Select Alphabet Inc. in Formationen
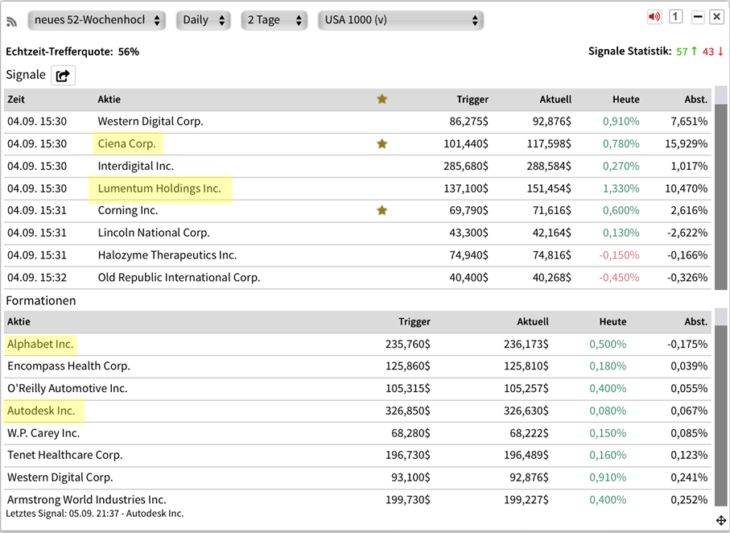The image size is (730, 533). pyautogui.click(x=358, y=344)
